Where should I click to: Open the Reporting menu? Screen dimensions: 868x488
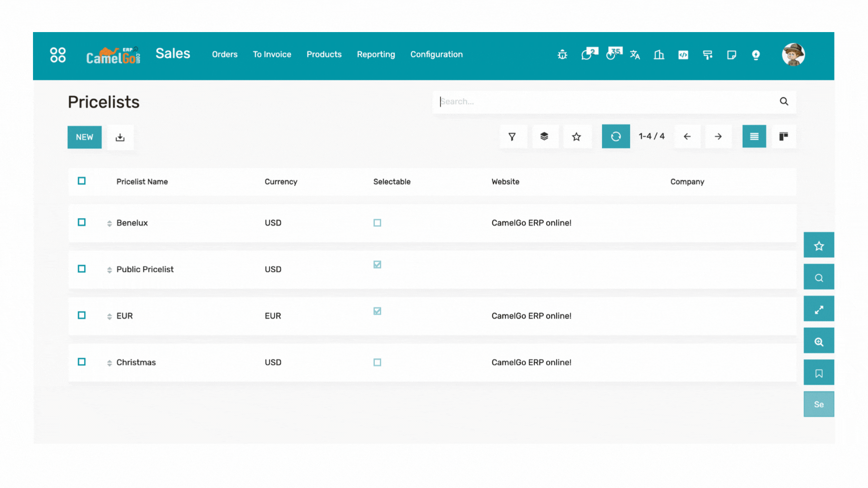click(376, 54)
